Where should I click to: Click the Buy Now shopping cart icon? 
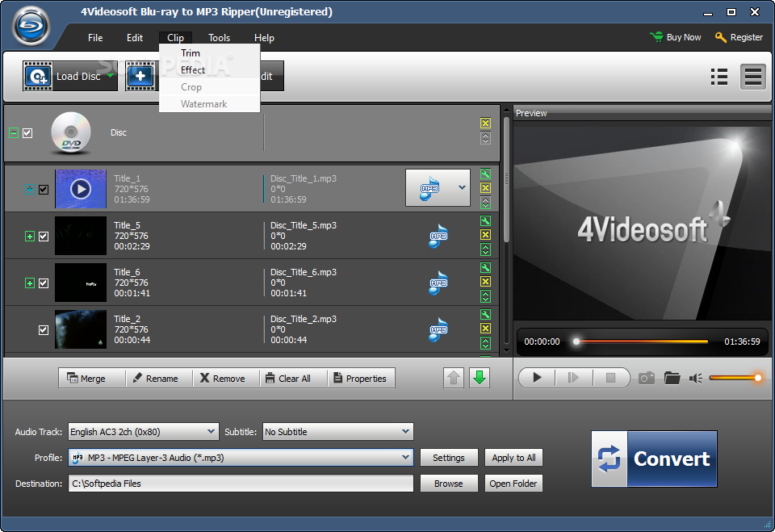pos(657,37)
